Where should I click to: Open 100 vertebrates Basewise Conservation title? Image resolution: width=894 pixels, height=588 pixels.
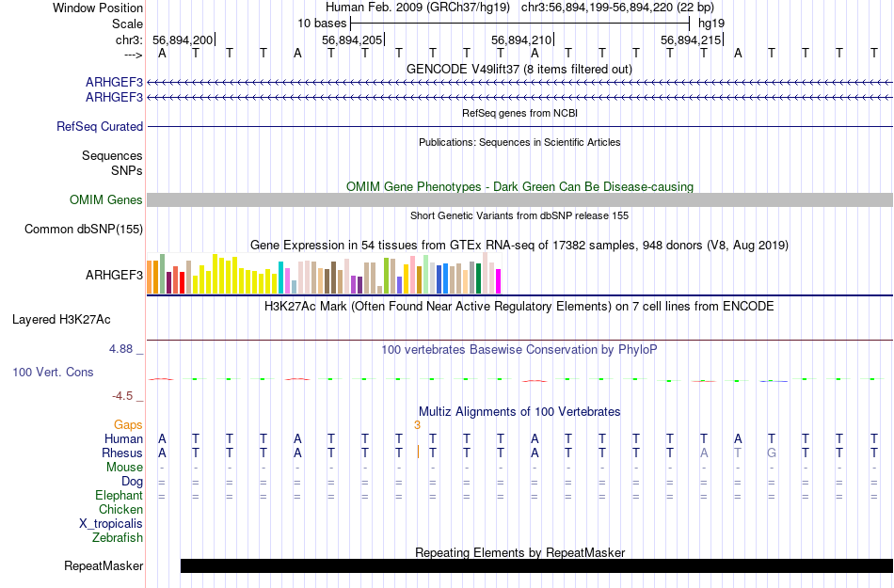pos(519,349)
